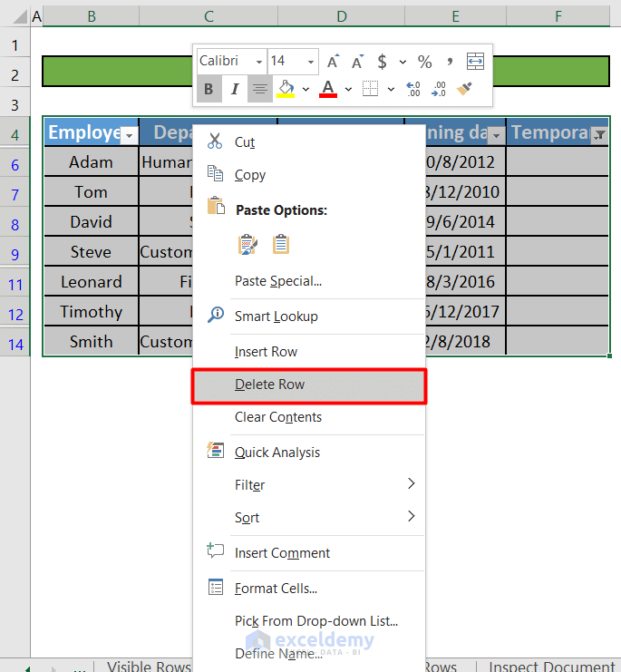
Task: Click Paste Values clipboard option icon
Action: click(x=281, y=244)
